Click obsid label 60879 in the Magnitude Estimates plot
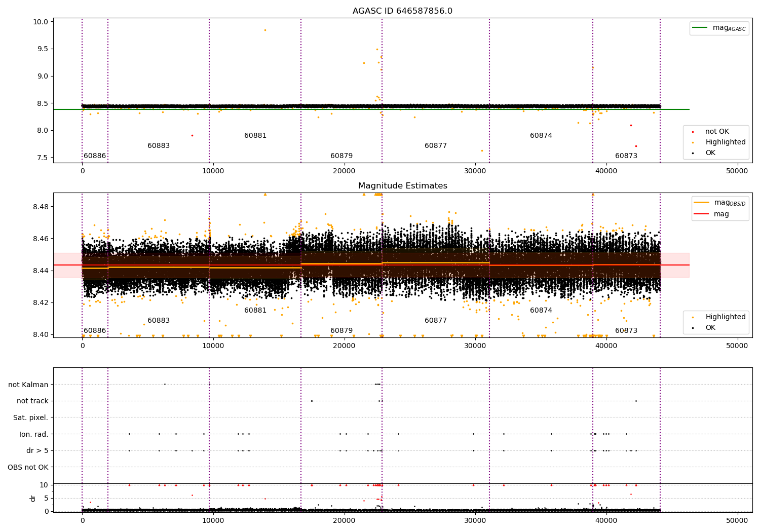The width and height of the screenshot is (760, 532). 341,331
